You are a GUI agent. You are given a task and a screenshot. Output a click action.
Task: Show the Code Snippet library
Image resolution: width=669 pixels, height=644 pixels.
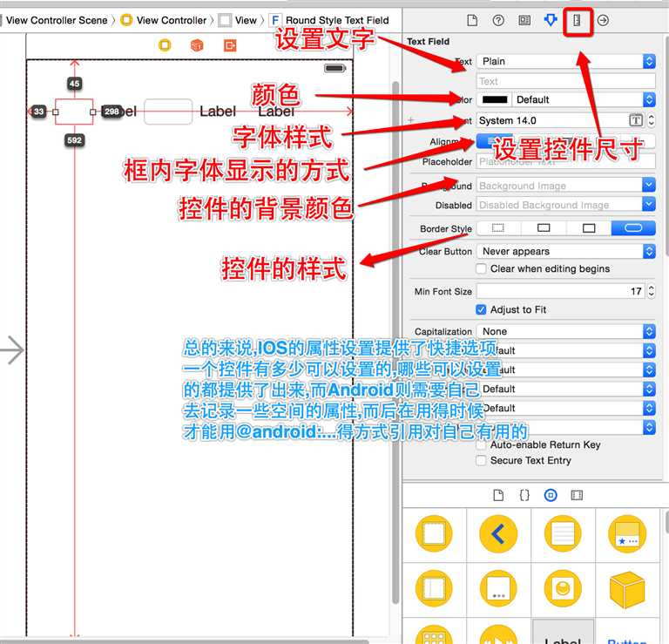[x=524, y=495]
